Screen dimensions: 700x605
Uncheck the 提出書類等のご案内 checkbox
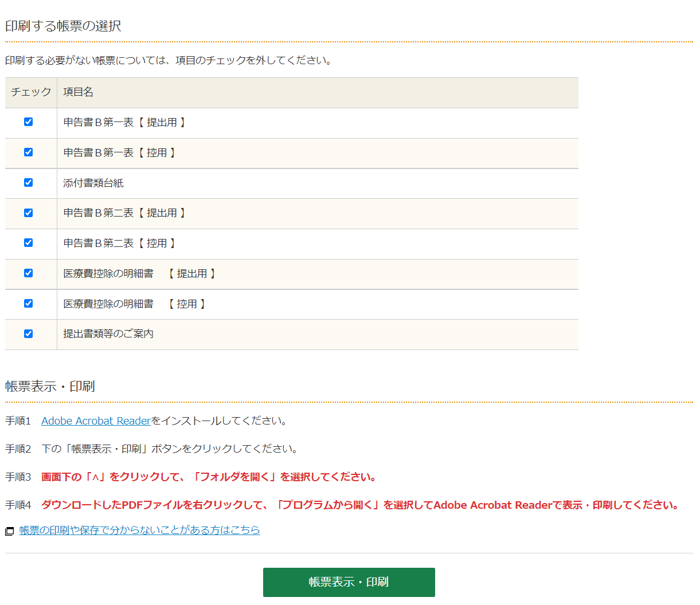point(28,334)
